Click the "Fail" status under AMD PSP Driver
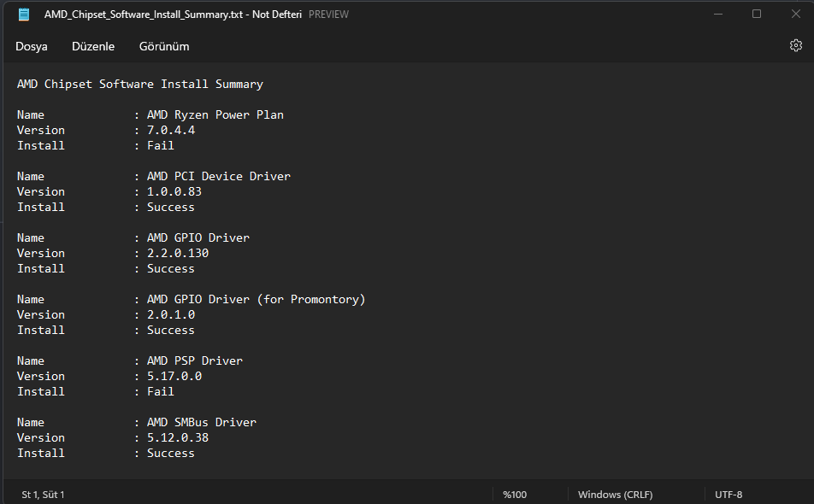The height and width of the screenshot is (504, 814). pyautogui.click(x=161, y=392)
